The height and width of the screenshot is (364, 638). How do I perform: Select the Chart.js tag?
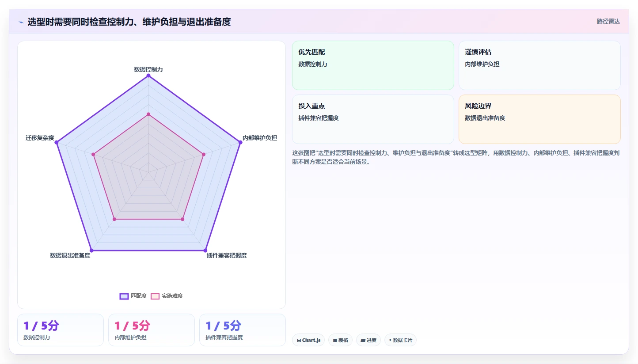click(x=308, y=340)
